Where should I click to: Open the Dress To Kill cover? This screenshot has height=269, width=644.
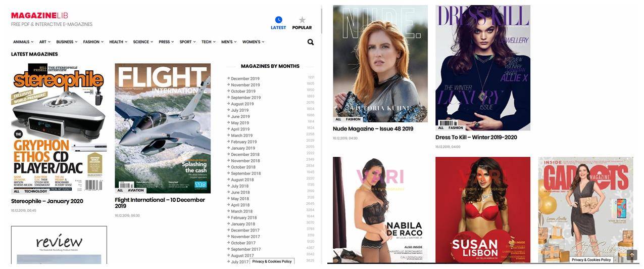pyautogui.click(x=483, y=68)
